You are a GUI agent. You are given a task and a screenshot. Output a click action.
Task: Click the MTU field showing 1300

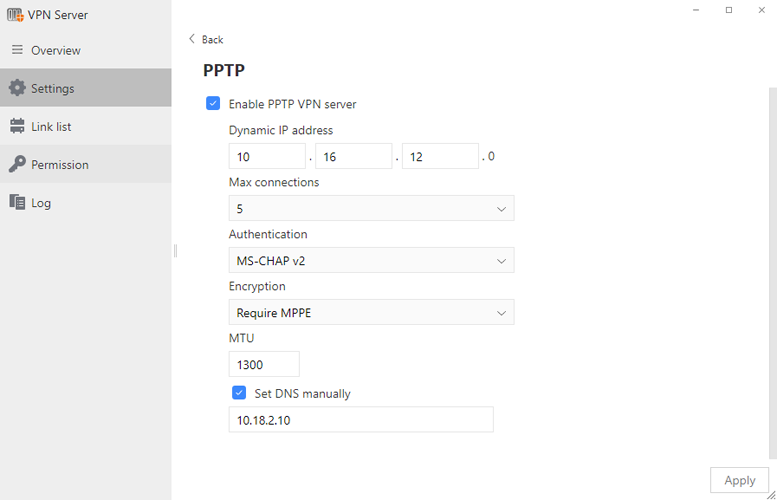pos(264,364)
